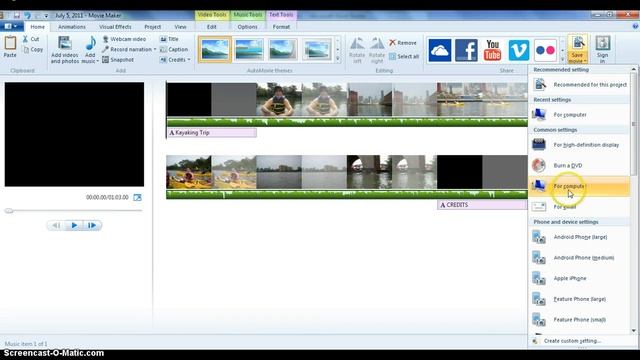The image size is (640, 360).
Task: Play the movie preview
Action: (x=74, y=225)
